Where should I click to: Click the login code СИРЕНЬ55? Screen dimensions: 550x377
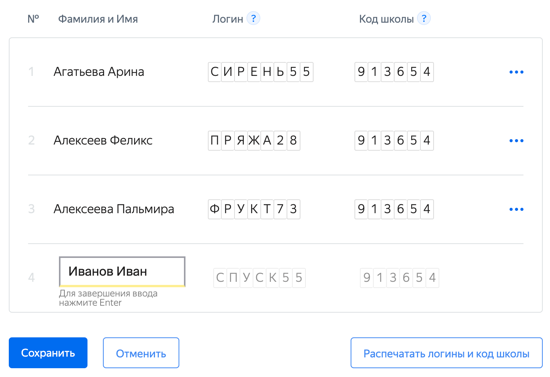click(x=261, y=72)
